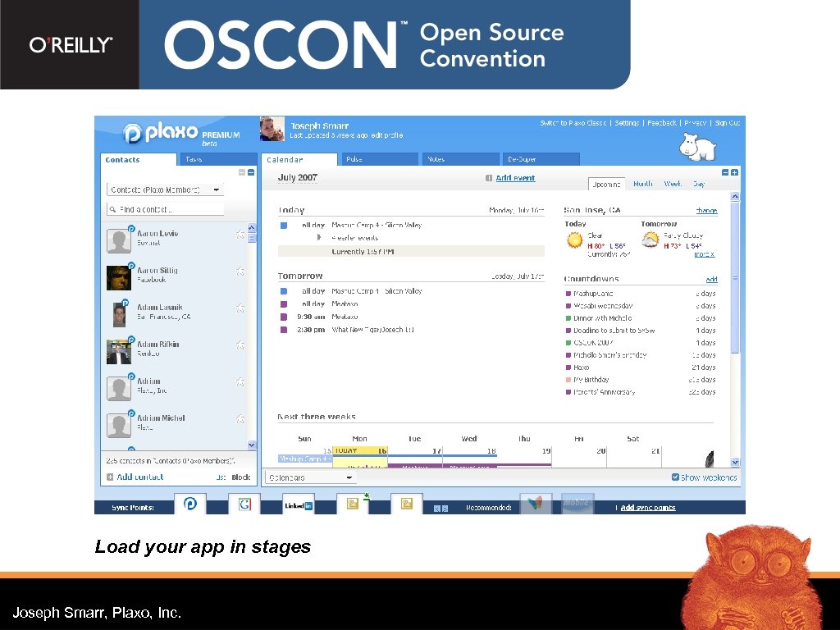Switch calendar to Week view
Image resolution: width=840 pixels, height=630 pixels.
tap(673, 184)
